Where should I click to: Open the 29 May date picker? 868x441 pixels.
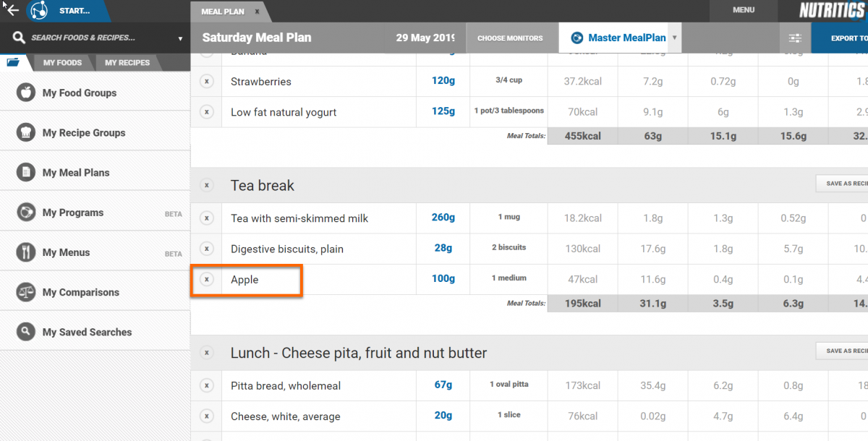point(425,38)
